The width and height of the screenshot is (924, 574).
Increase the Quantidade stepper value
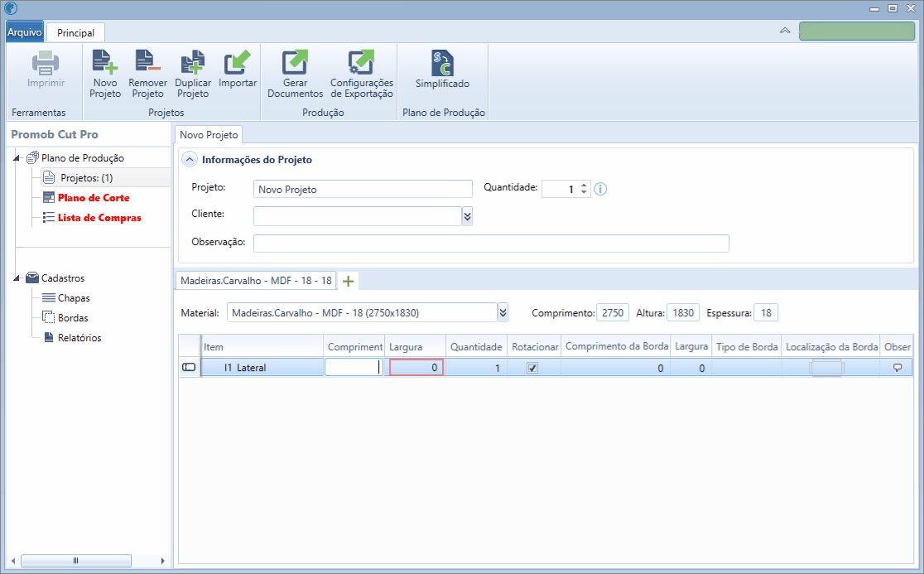pyautogui.click(x=584, y=185)
